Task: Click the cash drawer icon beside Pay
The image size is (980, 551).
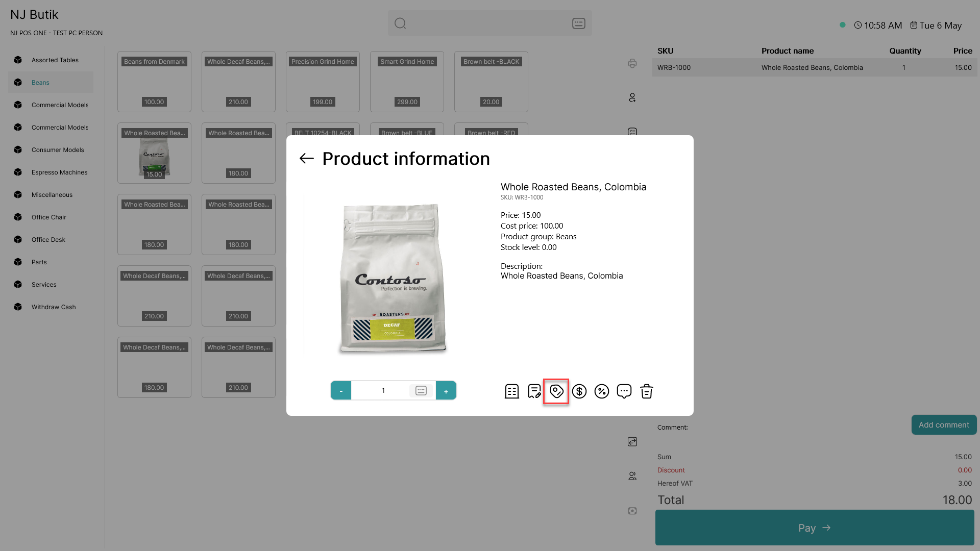Action: 632,511
